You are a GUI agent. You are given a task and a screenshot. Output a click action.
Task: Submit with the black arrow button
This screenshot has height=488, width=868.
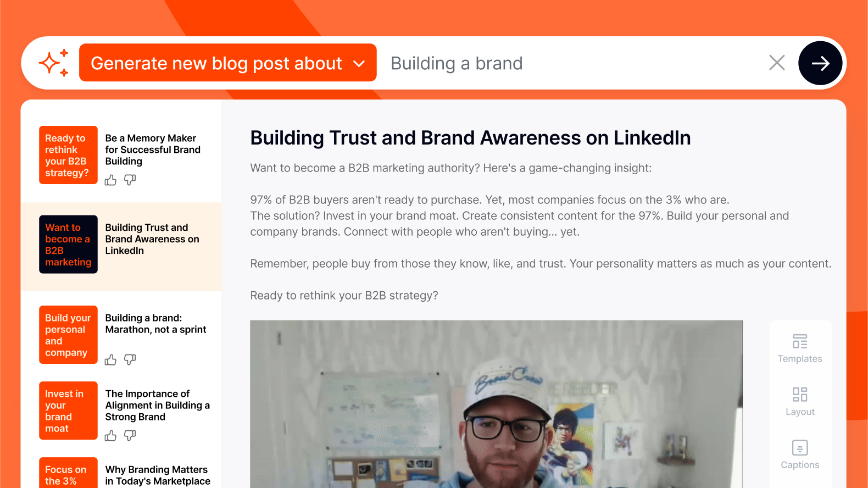coord(820,63)
